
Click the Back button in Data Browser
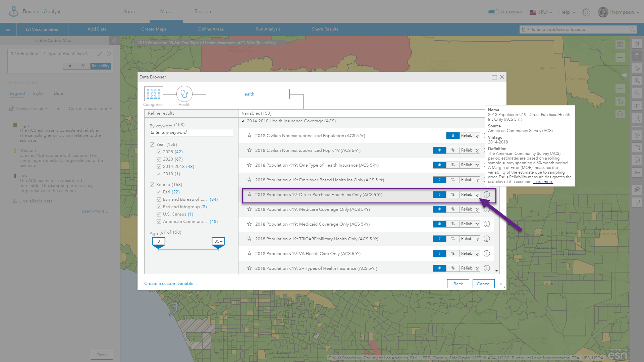[x=458, y=284]
